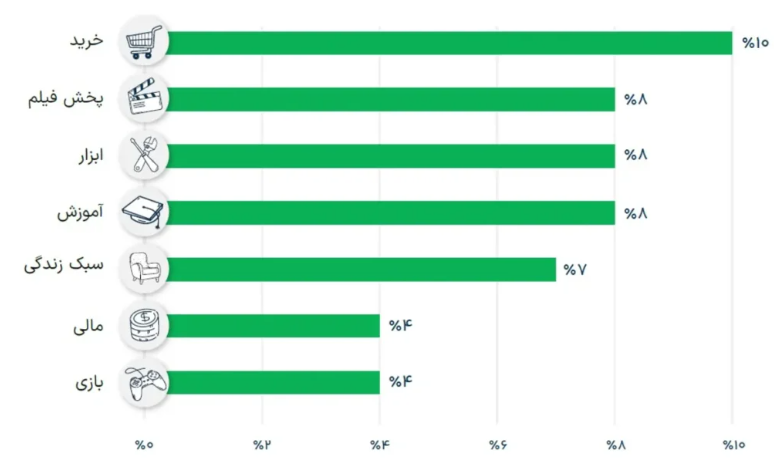Click the ٪۱۰ value at top bar's end
Image resolution: width=774 pixels, height=471 pixels.
pos(755,43)
